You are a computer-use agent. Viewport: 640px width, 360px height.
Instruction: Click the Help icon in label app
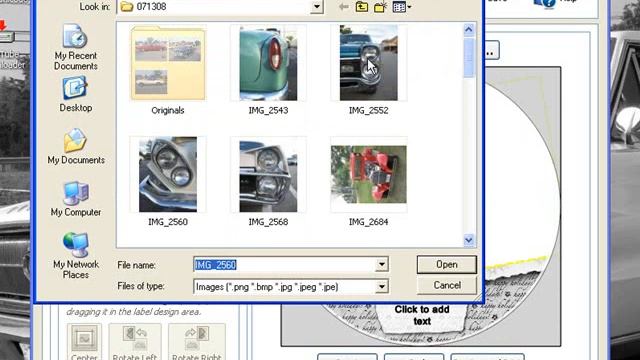pos(545,3)
